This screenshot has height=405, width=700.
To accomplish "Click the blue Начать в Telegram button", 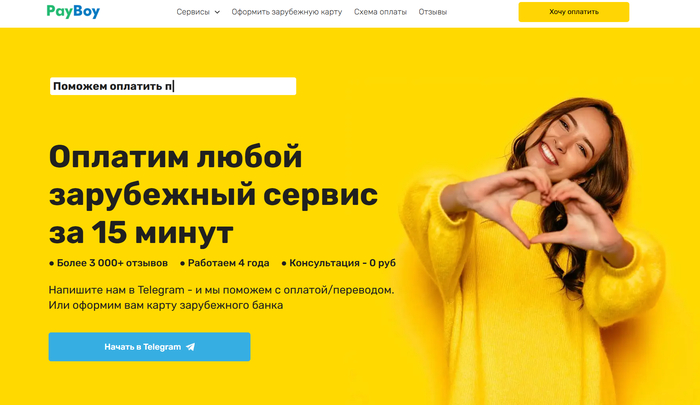I will click(150, 347).
